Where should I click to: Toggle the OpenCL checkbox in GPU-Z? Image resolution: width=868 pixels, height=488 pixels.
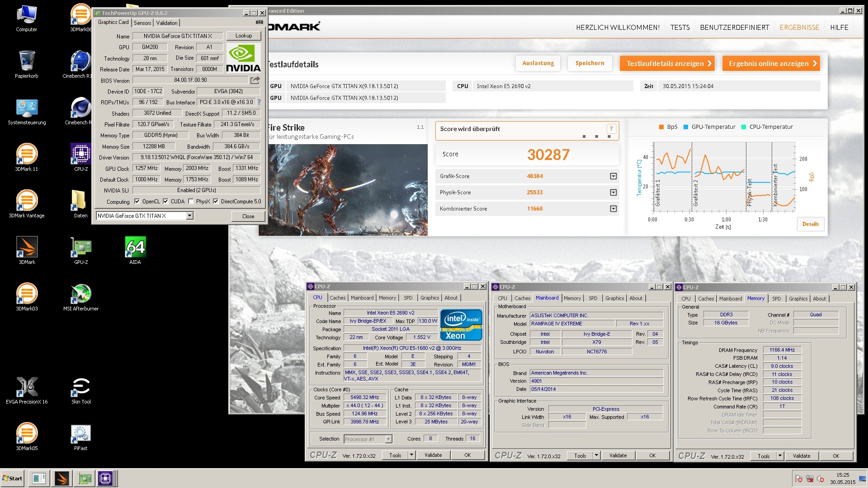pyautogui.click(x=137, y=202)
